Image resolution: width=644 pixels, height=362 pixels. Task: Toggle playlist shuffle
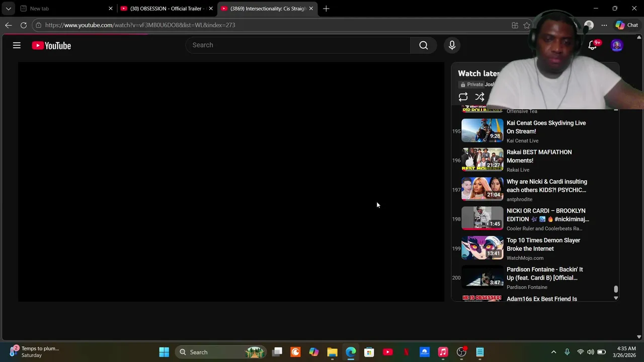(x=479, y=97)
